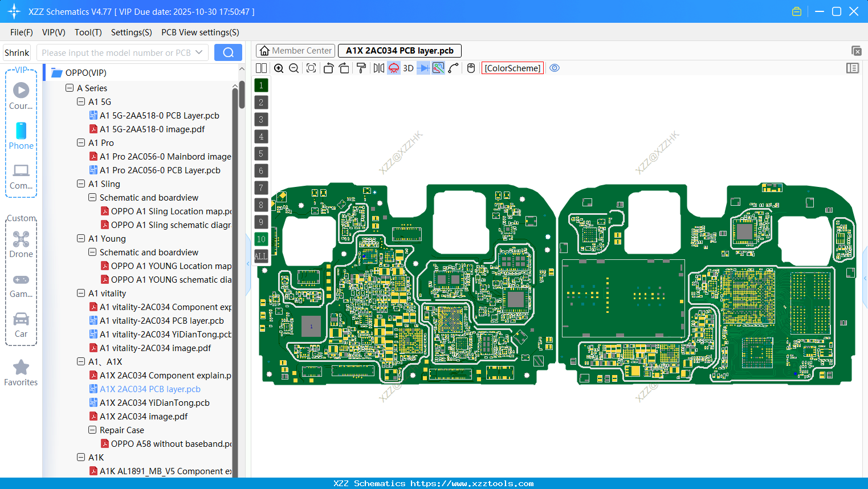868x489 pixels.
Task: Collapse the A Series folder
Action: [70, 88]
